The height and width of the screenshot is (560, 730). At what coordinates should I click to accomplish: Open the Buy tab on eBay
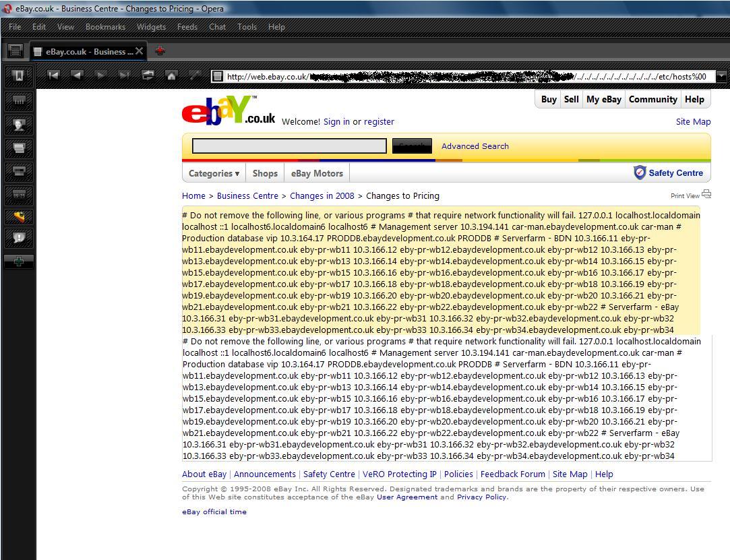(549, 99)
